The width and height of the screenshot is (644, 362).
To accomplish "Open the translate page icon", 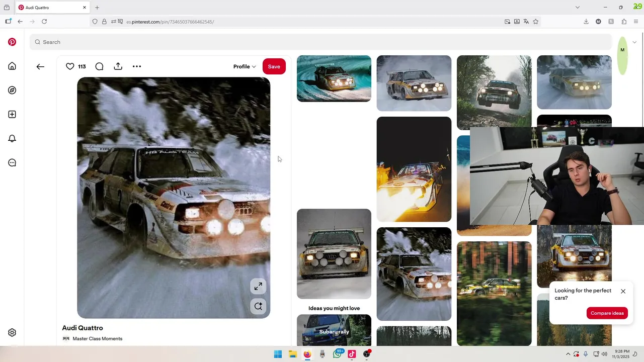I will [526, 22].
